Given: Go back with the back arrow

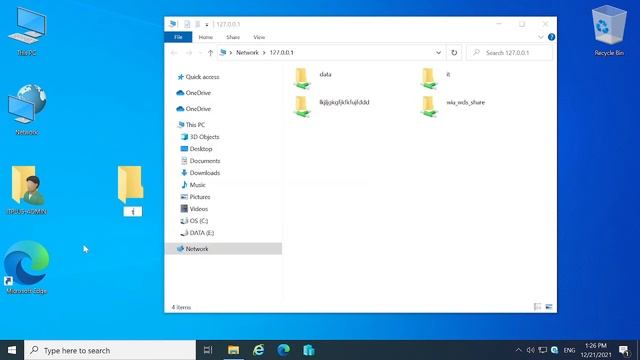Looking at the screenshot, I should [x=174, y=53].
